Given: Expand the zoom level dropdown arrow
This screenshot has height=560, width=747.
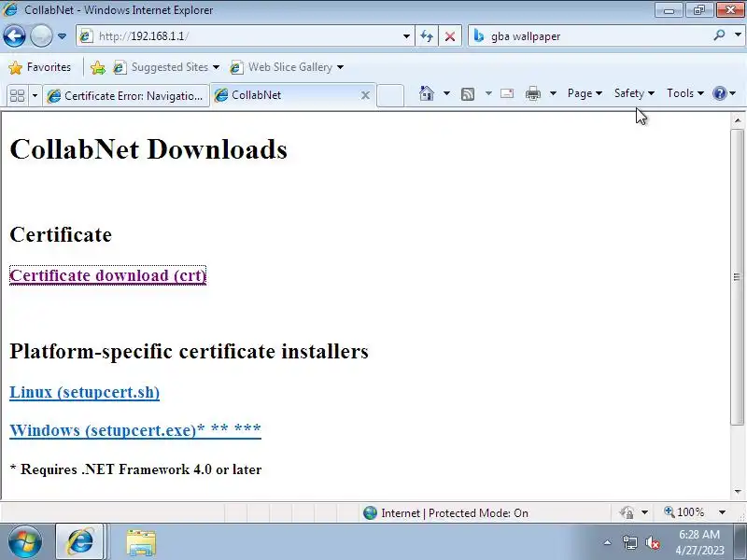Looking at the screenshot, I should coord(722,512).
